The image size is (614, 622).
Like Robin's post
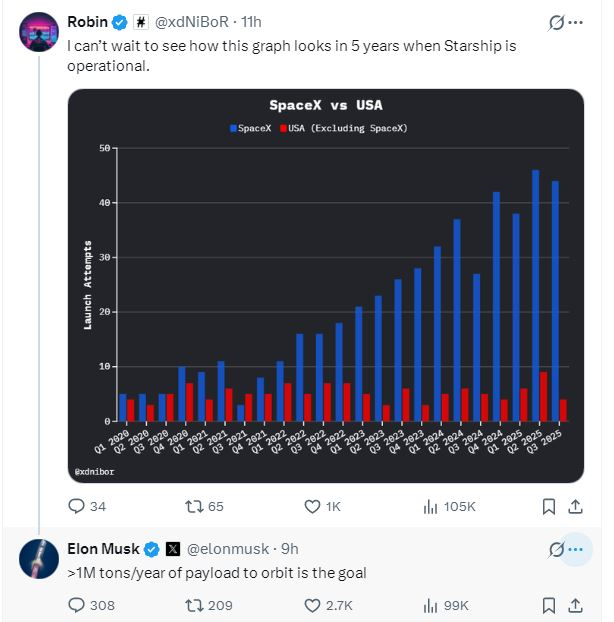point(313,507)
